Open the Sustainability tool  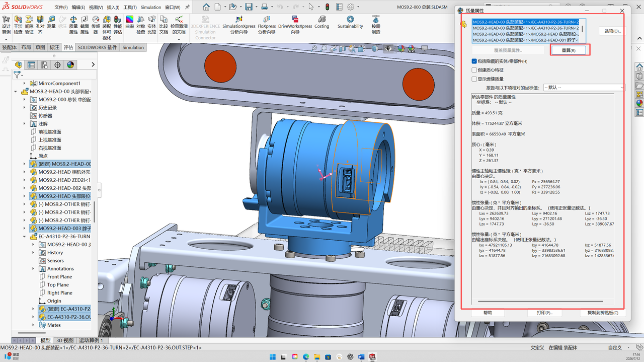[350, 22]
